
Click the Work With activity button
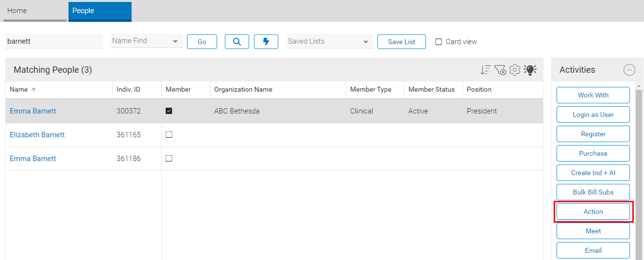click(593, 95)
